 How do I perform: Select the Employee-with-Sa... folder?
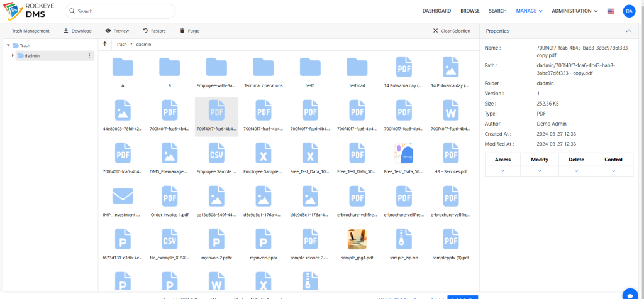coord(216,73)
